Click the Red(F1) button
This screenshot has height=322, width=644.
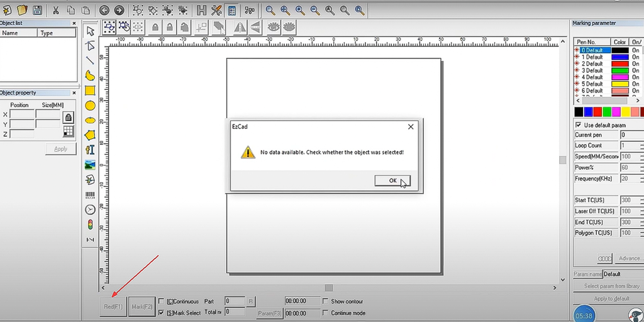(113, 307)
